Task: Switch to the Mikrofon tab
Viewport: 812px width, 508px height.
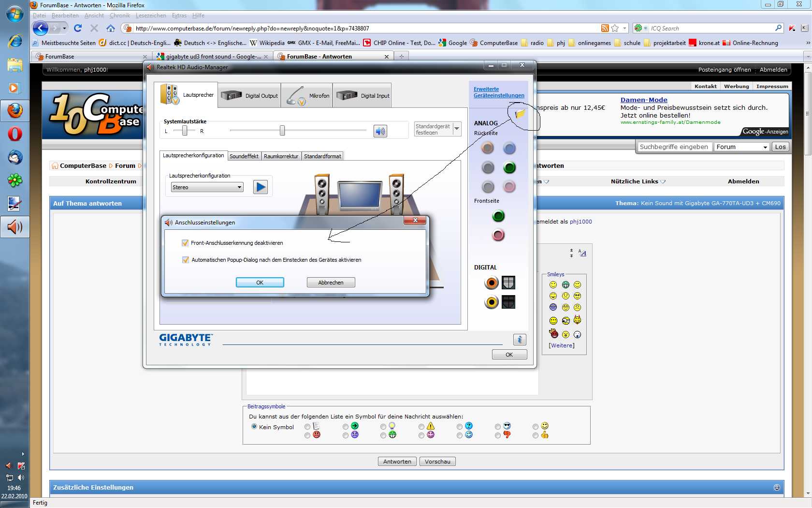Action: point(307,95)
